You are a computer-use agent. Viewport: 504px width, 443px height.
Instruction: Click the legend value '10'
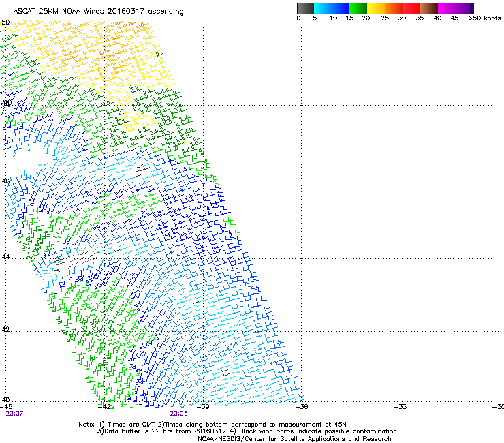333,18
